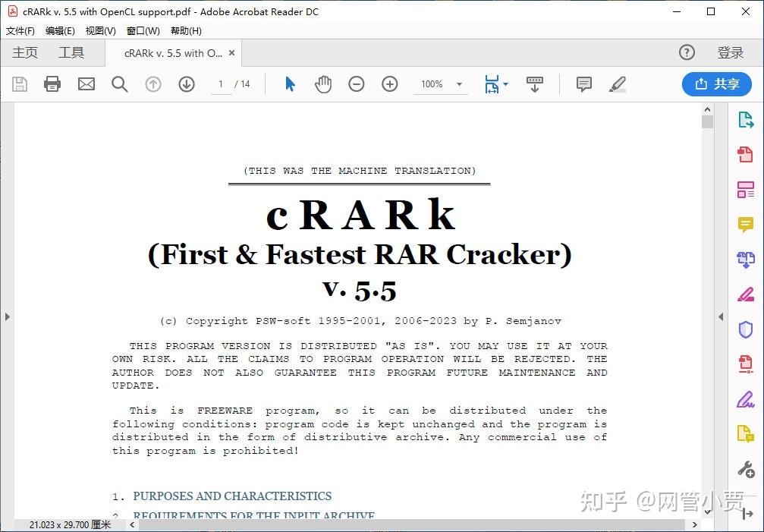This screenshot has width=764, height=532.
Task: Activate the Highlight text tool
Action: click(617, 83)
